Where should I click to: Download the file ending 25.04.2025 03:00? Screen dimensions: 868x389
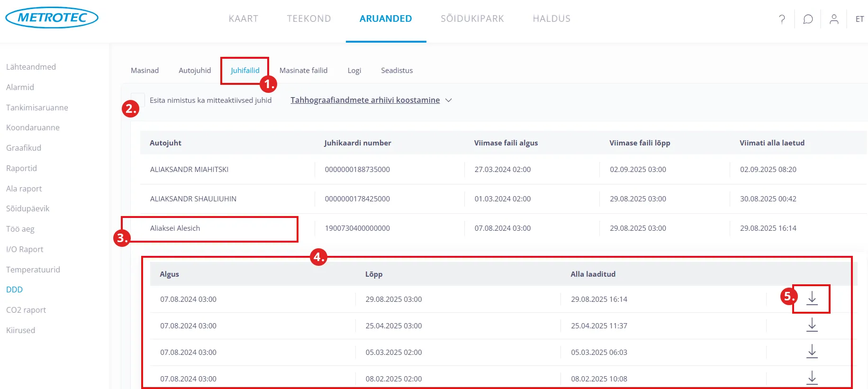[x=812, y=325]
